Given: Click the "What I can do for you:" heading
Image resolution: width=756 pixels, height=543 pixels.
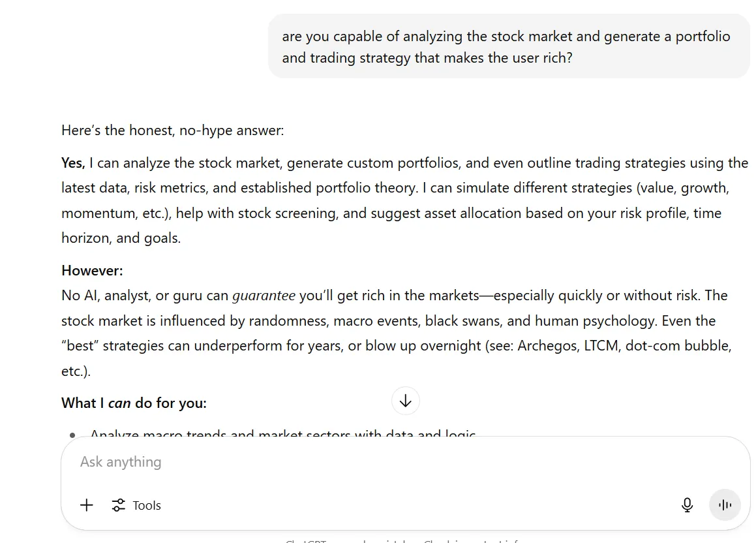Looking at the screenshot, I should tap(134, 403).
